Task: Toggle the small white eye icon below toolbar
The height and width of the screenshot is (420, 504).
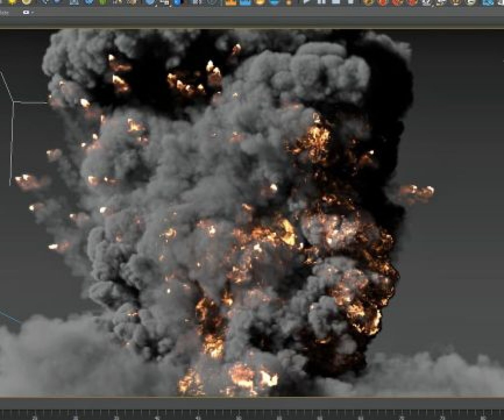Action: point(26,12)
